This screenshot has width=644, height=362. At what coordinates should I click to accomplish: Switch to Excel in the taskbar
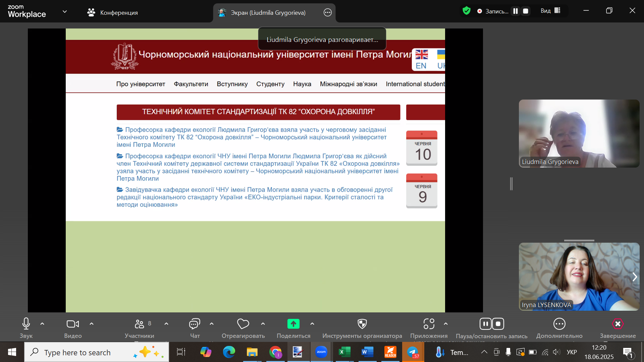tap(344, 352)
